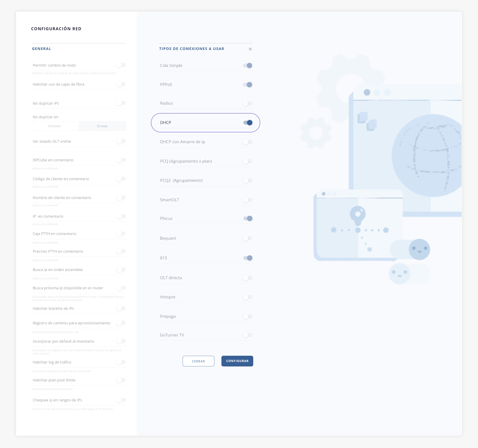The height and width of the screenshot is (448, 478).
Task: Enable DHCP con Amarre de Ip
Action: pyautogui.click(x=247, y=142)
